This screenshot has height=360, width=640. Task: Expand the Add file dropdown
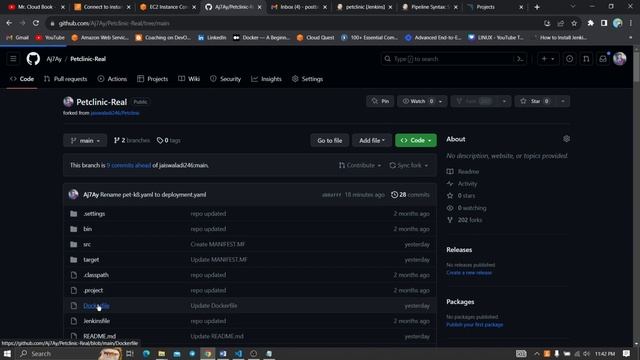pos(372,140)
